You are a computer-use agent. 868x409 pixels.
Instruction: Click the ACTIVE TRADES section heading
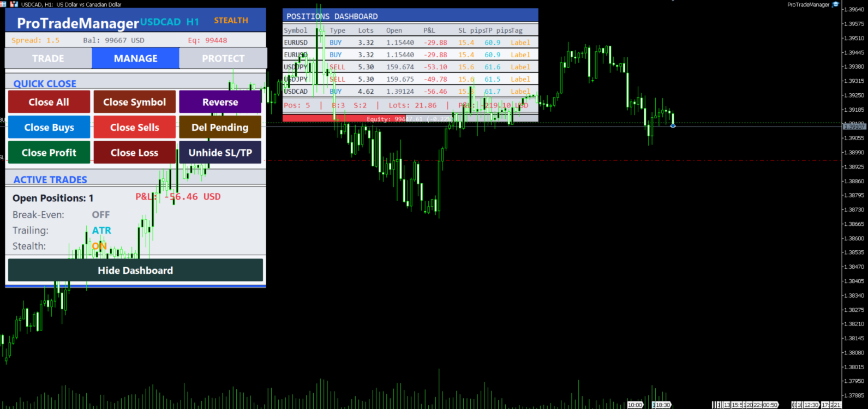(50, 180)
